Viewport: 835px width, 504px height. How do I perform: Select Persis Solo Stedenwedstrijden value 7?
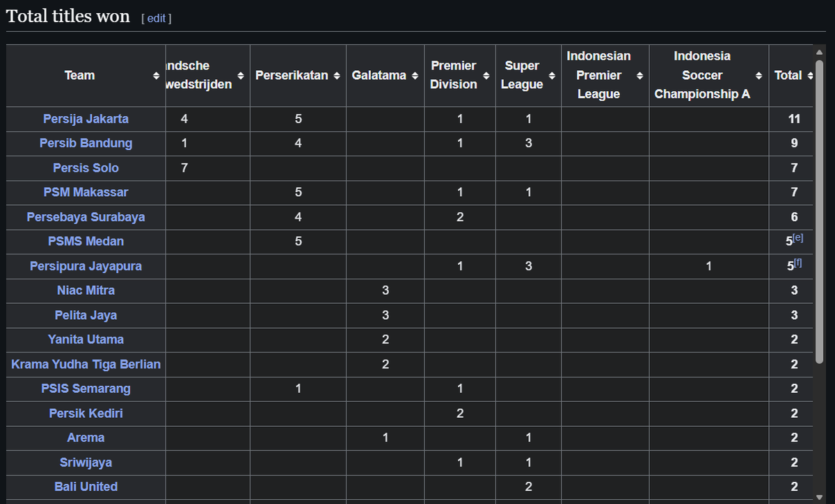tap(184, 168)
